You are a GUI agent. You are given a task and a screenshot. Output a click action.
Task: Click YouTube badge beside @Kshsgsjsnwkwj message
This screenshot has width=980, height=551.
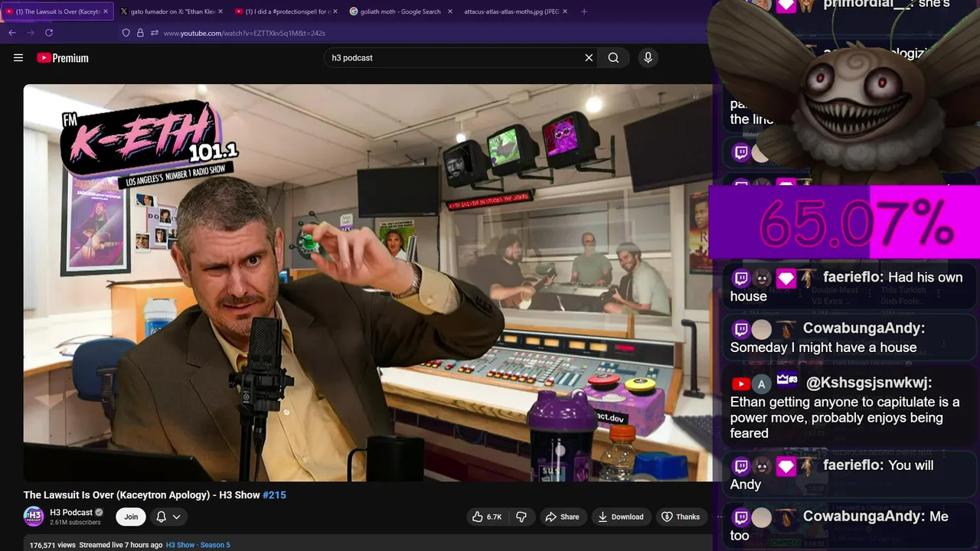coord(740,384)
